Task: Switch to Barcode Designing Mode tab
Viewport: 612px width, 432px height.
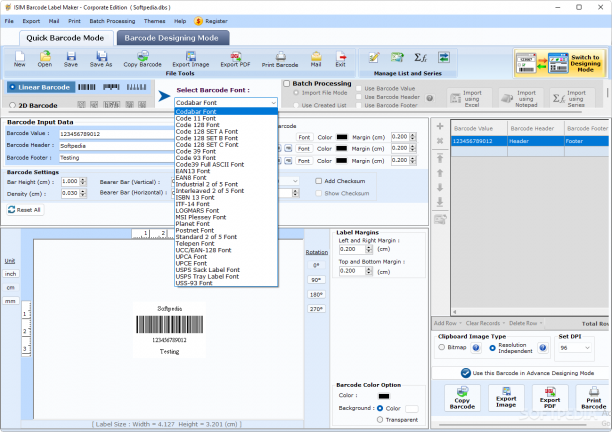Action: pos(172,38)
